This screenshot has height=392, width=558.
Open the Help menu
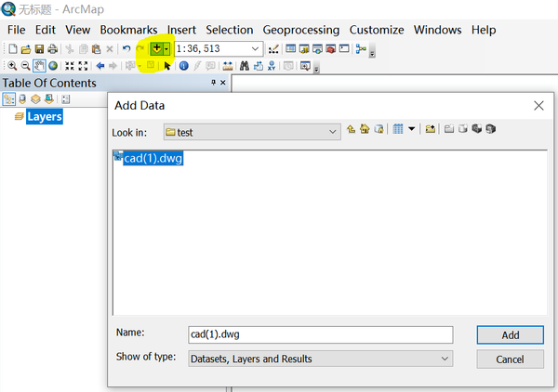(484, 30)
